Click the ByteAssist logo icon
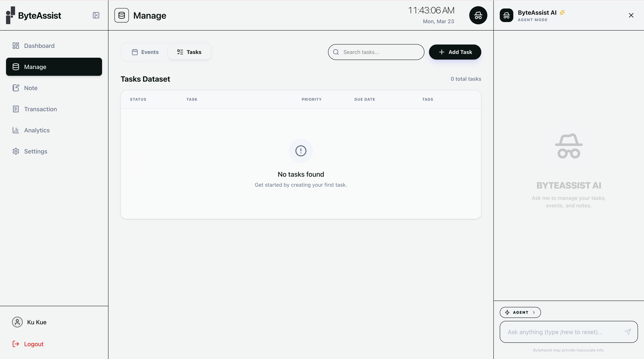The image size is (644, 359). click(x=11, y=15)
